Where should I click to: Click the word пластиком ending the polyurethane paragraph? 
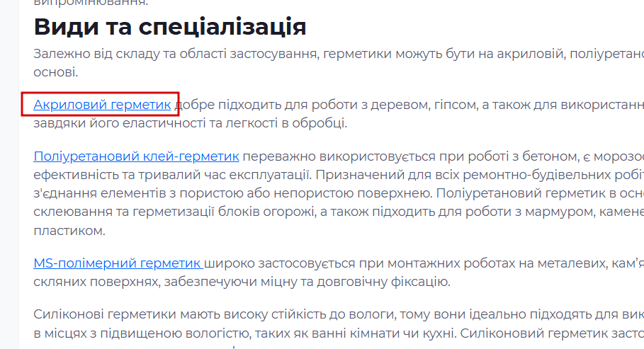pyautogui.click(x=69, y=231)
